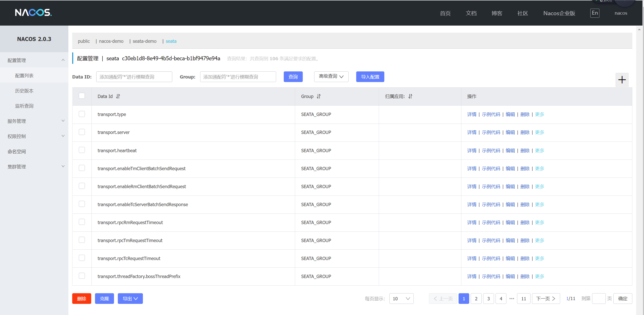
Task: Open the 导出 export dropdown button
Action: 130,299
